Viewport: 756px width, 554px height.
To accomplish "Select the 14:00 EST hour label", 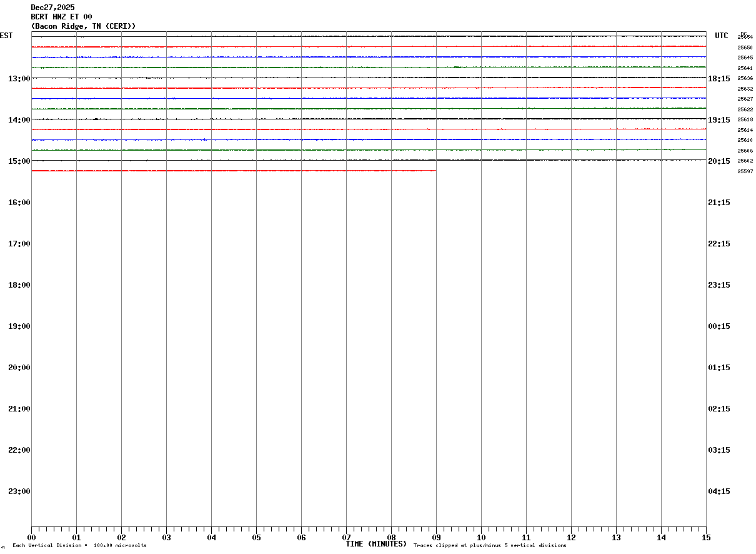I will click(x=19, y=119).
